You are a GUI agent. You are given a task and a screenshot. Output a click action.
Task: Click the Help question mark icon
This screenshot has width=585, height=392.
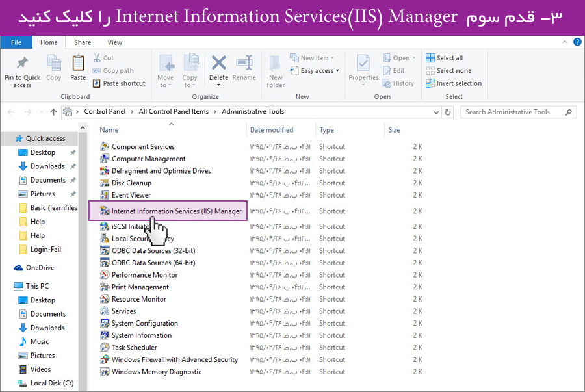pyautogui.click(x=577, y=42)
